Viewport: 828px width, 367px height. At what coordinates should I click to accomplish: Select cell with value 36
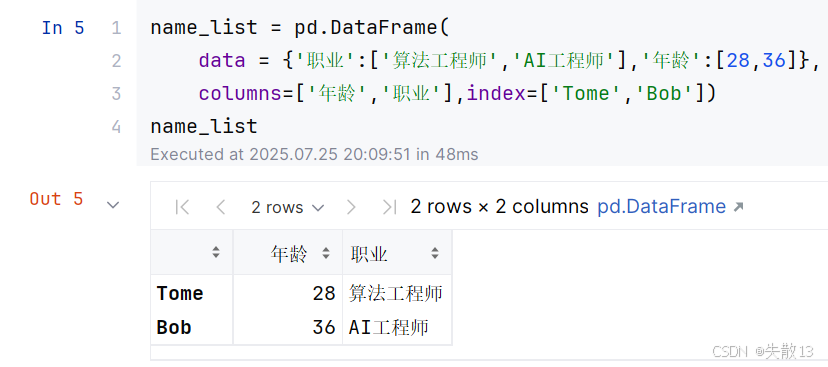288,327
